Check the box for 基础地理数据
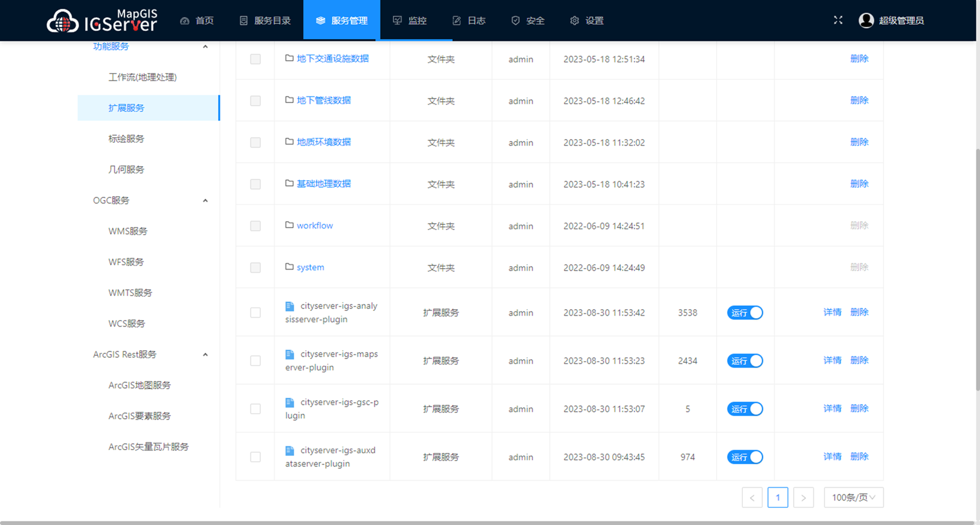The image size is (980, 525). pyautogui.click(x=255, y=184)
